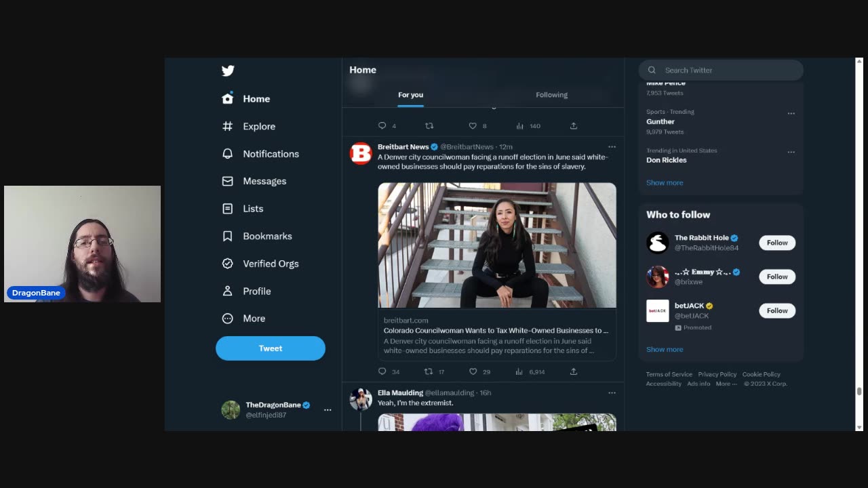Open Ads info footer link
868x488 pixels.
(x=698, y=384)
